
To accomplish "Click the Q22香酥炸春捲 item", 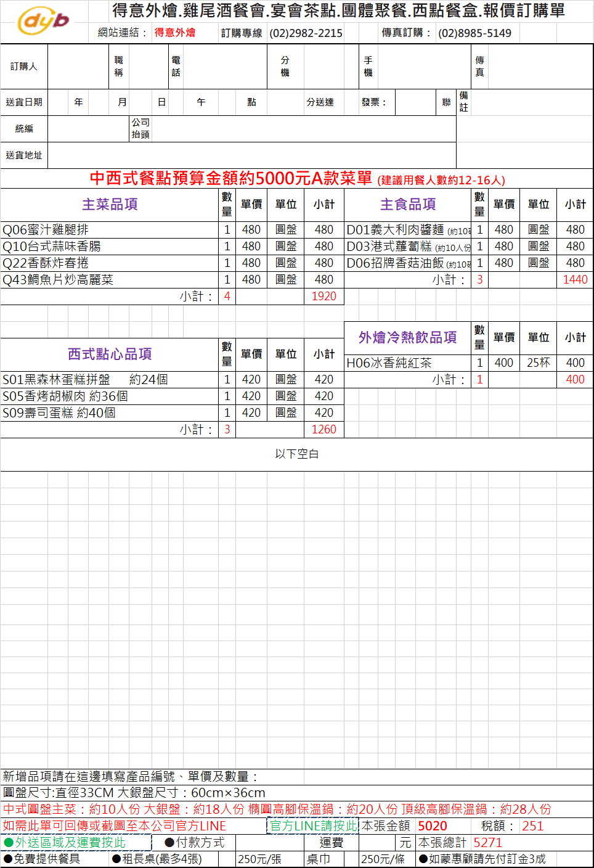I will click(x=110, y=263).
